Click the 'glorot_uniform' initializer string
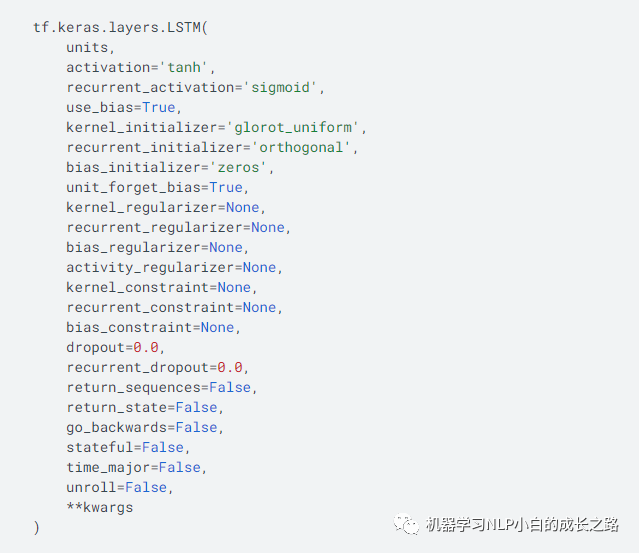Image resolution: width=639 pixels, height=553 pixels. pyautogui.click(x=295, y=127)
